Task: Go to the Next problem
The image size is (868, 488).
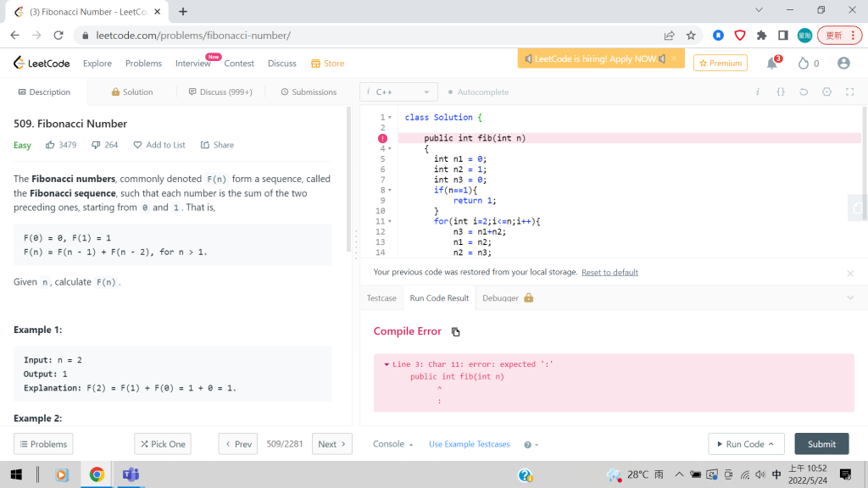Action: [x=332, y=444]
